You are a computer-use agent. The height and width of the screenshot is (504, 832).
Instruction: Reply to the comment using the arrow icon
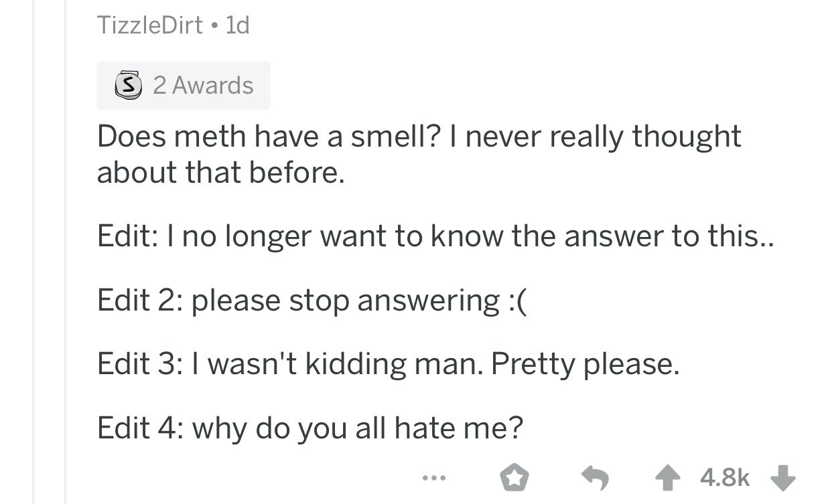[x=594, y=478]
